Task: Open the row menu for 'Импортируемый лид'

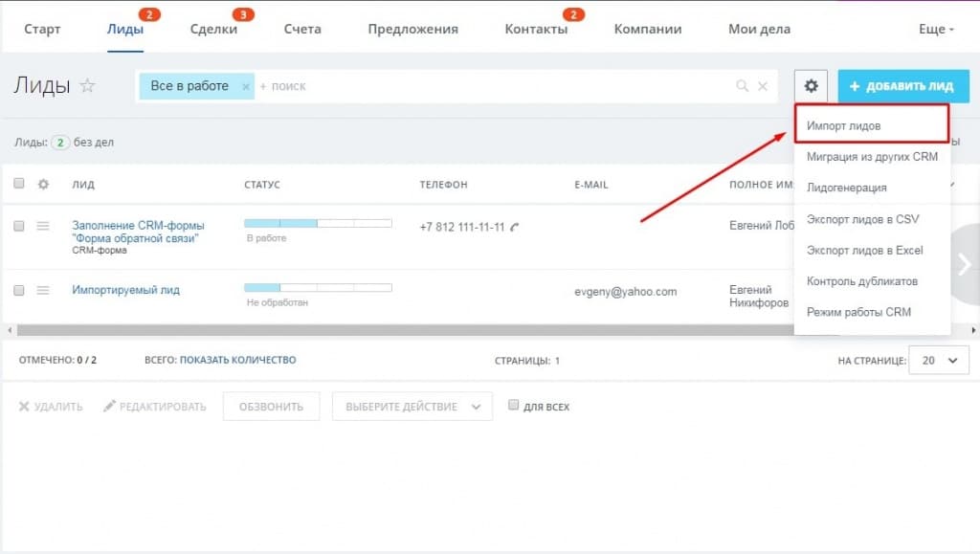Action: pos(43,290)
